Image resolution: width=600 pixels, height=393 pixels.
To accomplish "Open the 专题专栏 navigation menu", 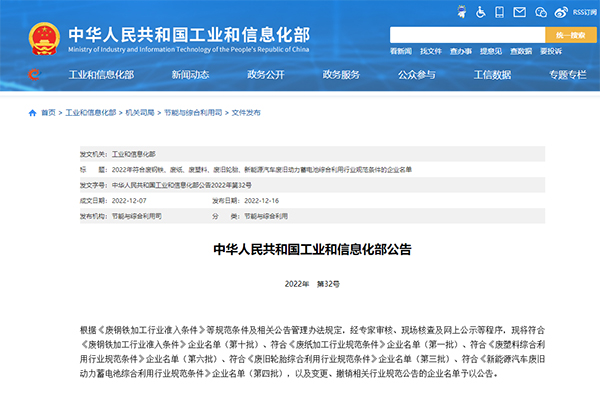I will pos(567,75).
